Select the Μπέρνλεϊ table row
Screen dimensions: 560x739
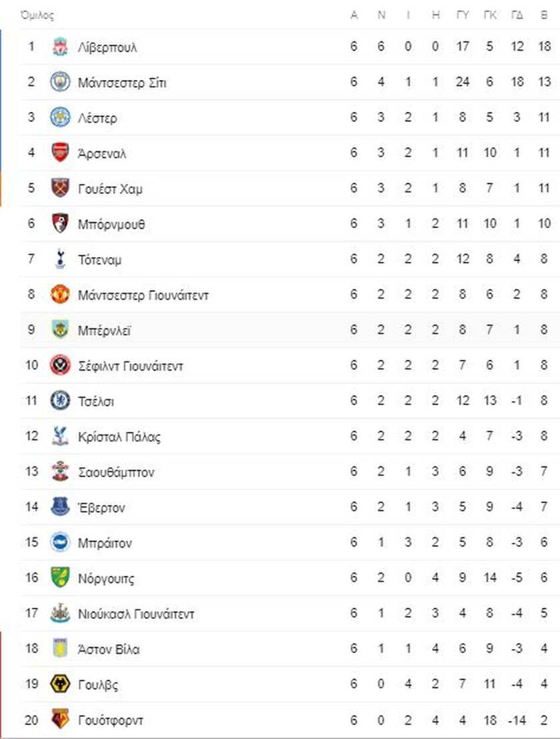[x=289, y=330]
